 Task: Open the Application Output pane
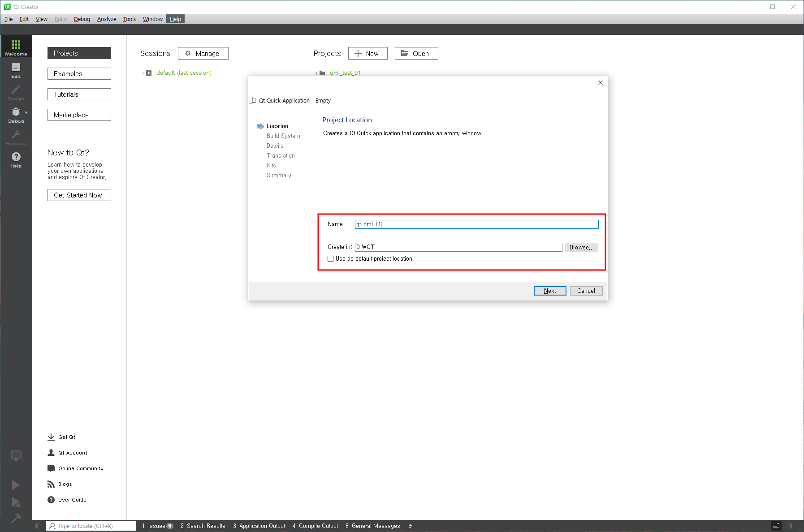click(259, 526)
